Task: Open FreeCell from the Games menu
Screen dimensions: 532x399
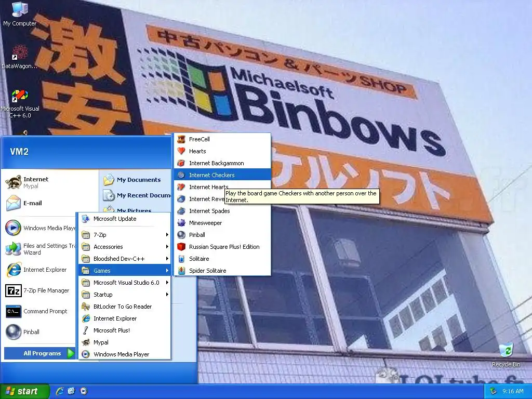Action: [x=222, y=139]
